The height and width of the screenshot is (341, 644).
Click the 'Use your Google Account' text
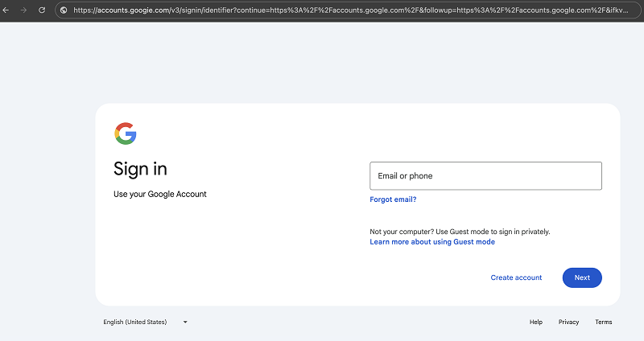160,195
